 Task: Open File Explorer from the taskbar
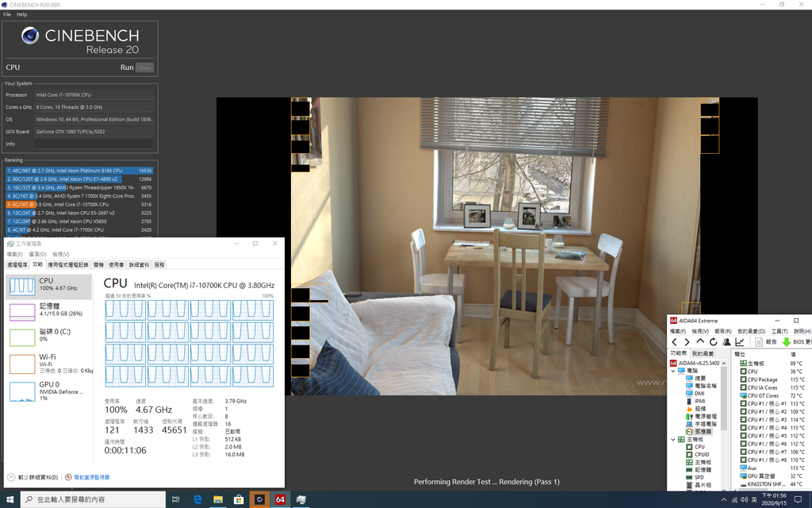pyautogui.click(x=218, y=499)
